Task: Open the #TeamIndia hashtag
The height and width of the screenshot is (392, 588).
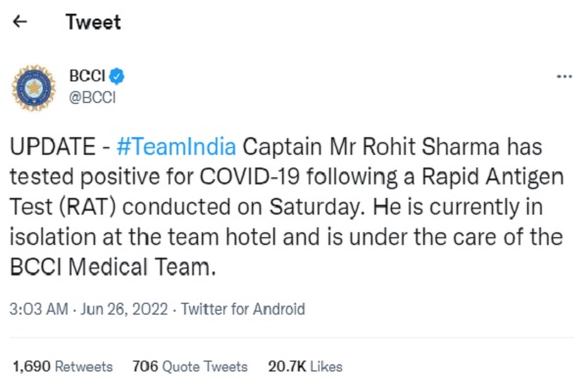Action: point(175,149)
